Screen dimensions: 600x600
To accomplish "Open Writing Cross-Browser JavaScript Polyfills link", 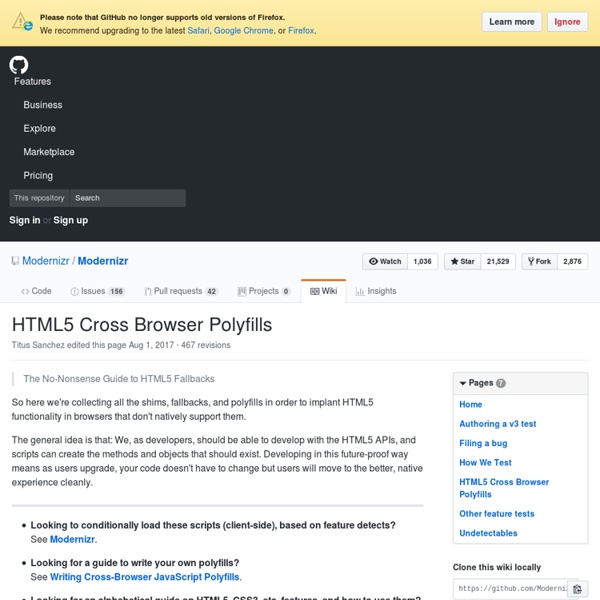I will 145,577.
